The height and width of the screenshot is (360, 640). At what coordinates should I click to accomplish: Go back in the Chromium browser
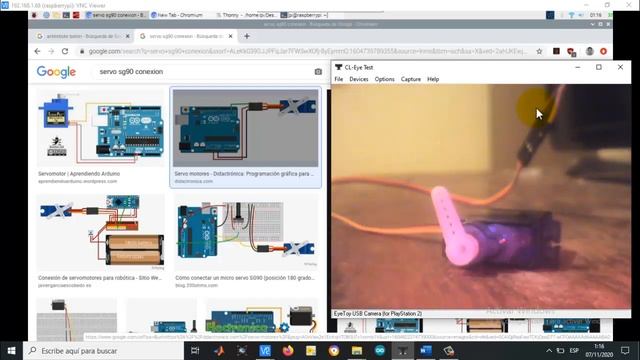[38, 51]
